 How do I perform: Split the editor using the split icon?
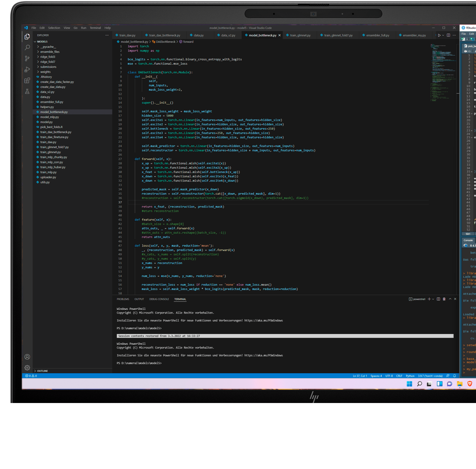coord(448,35)
